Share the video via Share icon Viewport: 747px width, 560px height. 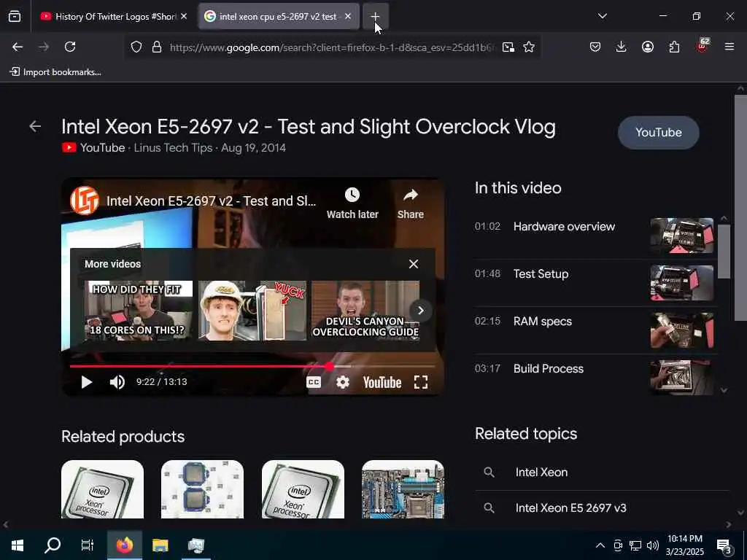410,203
